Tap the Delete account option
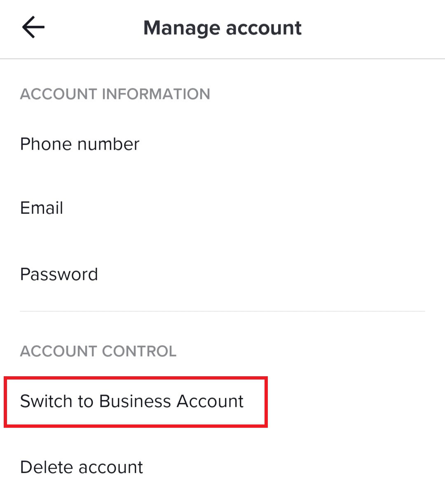 pyautogui.click(x=82, y=467)
